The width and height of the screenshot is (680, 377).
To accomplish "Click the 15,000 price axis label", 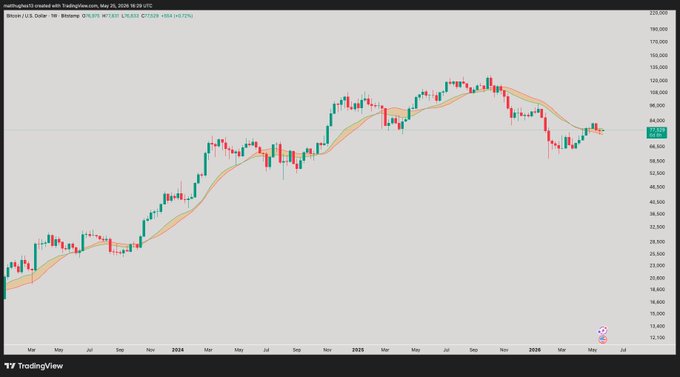I will [x=658, y=314].
